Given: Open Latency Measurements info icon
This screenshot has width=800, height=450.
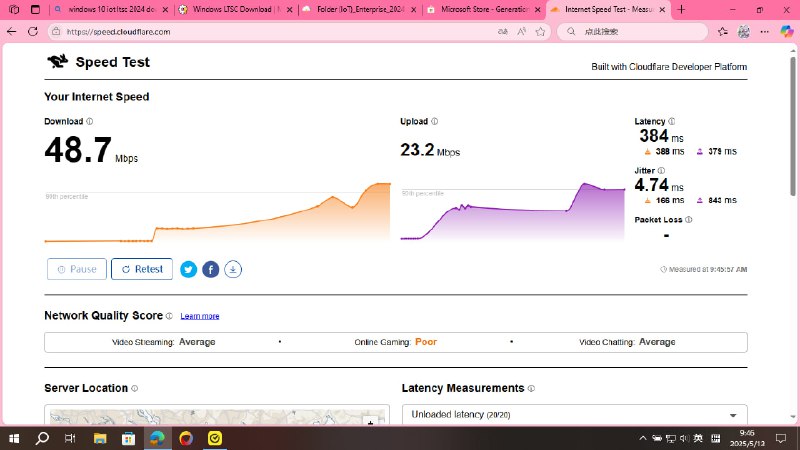Looking at the screenshot, I should [x=531, y=388].
